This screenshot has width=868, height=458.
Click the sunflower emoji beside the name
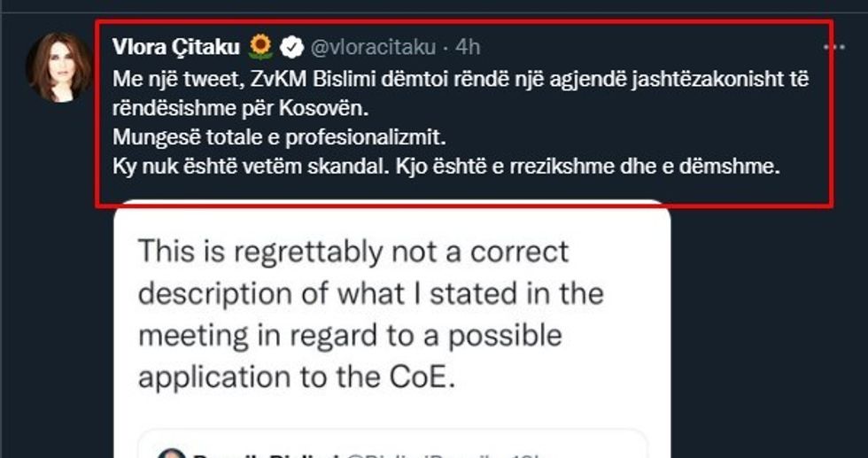click(260, 46)
